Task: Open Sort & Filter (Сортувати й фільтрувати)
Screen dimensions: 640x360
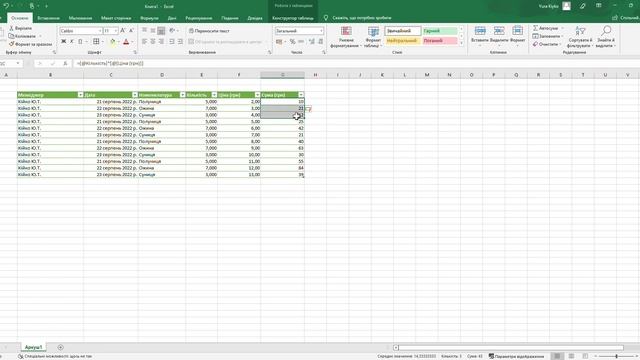Action: pos(580,37)
